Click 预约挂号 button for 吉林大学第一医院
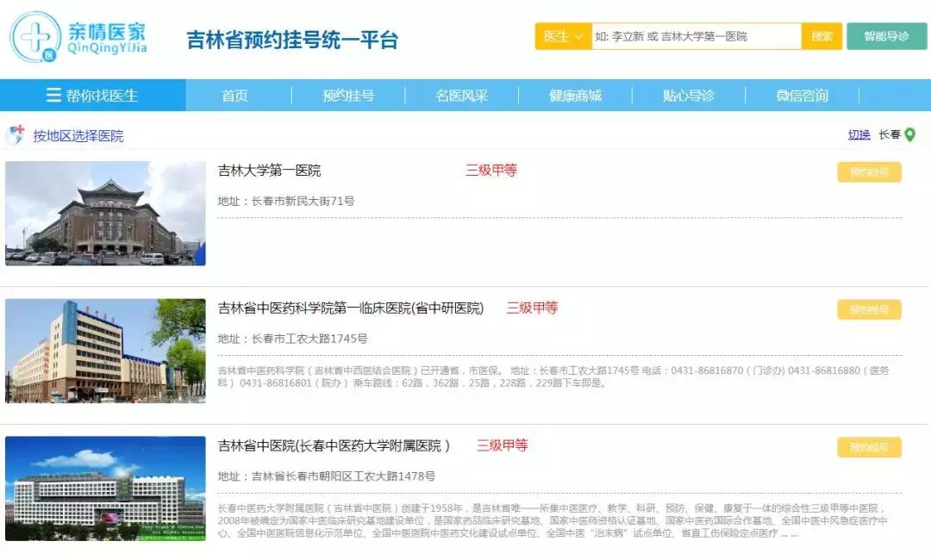 [x=869, y=173]
